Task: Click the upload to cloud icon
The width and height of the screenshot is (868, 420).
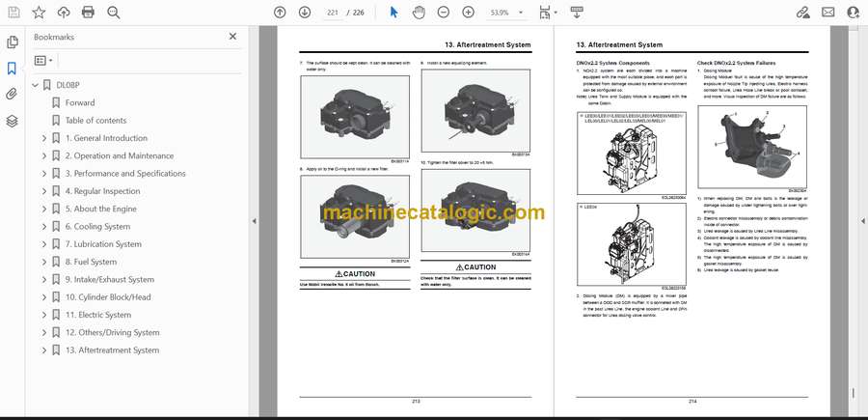Action: pos(64,13)
